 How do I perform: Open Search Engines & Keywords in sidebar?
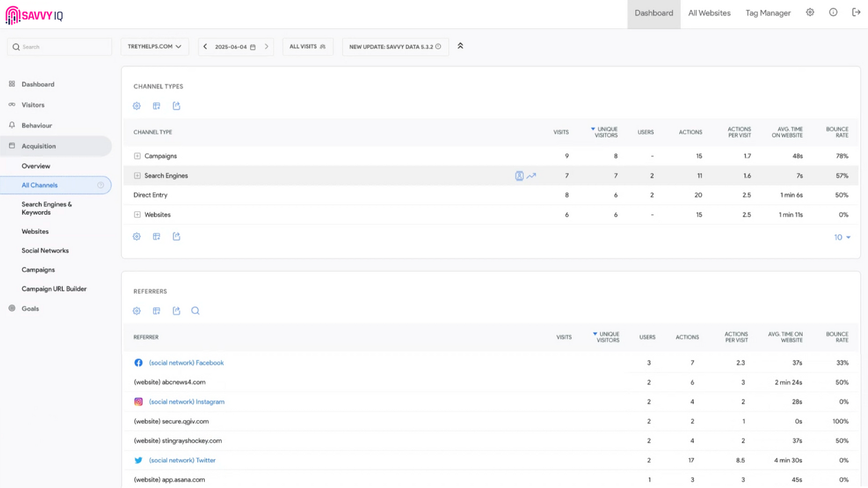tap(47, 208)
